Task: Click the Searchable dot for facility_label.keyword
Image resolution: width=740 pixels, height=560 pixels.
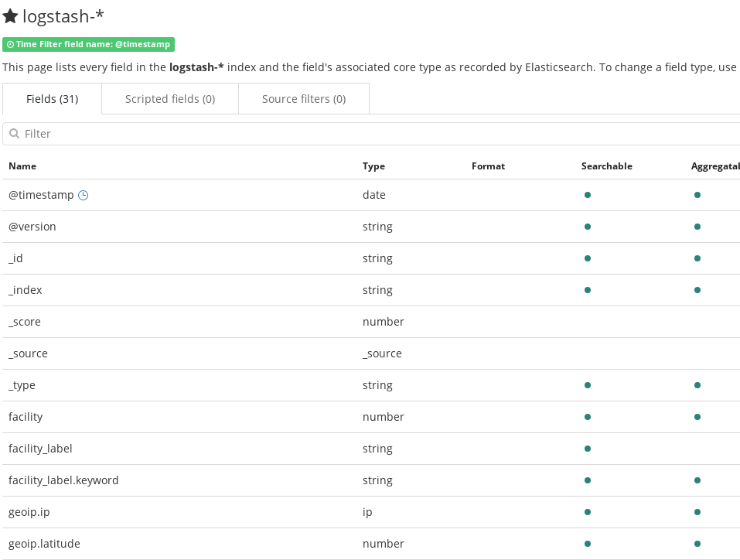Action: (x=588, y=480)
